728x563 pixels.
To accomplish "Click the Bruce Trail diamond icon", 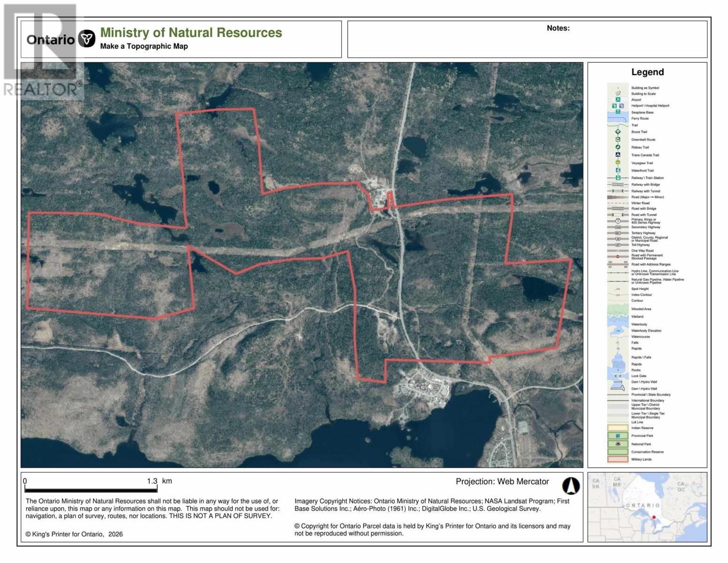I will [x=618, y=132].
